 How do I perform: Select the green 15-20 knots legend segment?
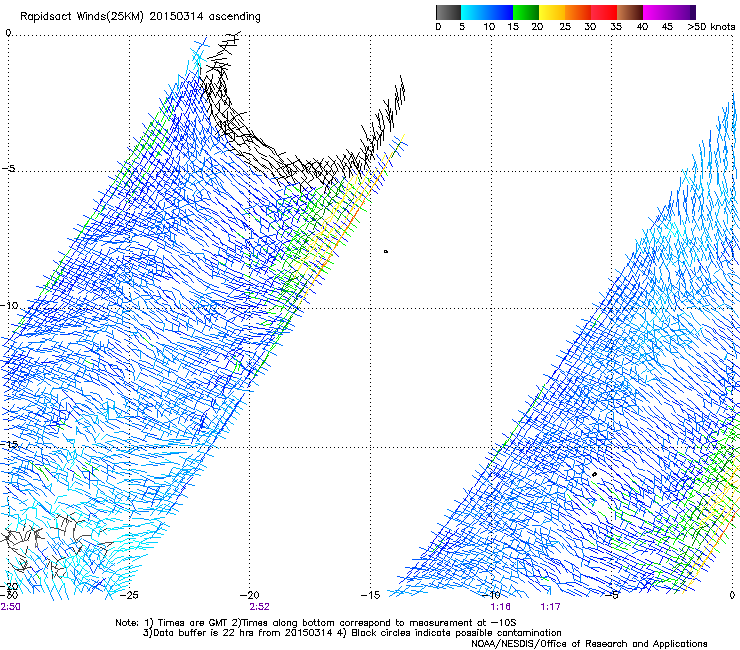[526, 12]
